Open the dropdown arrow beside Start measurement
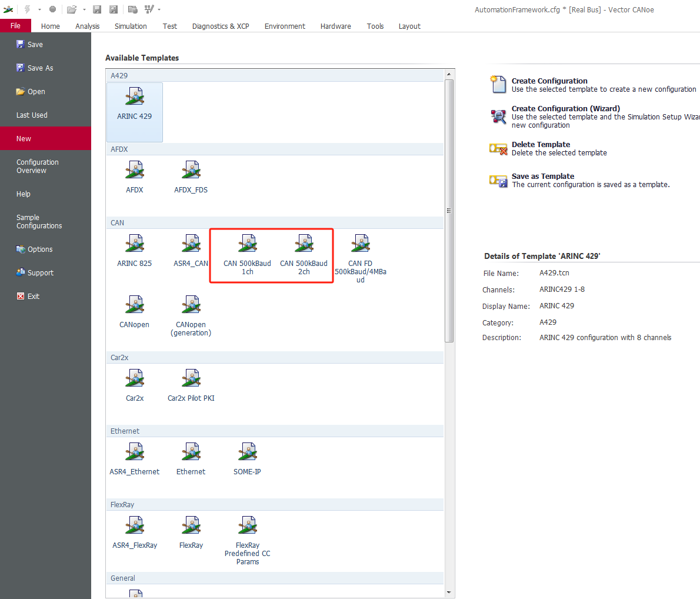 (39, 9)
